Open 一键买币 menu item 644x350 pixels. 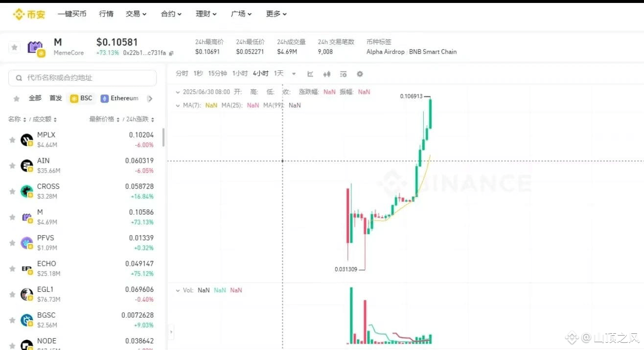72,14
